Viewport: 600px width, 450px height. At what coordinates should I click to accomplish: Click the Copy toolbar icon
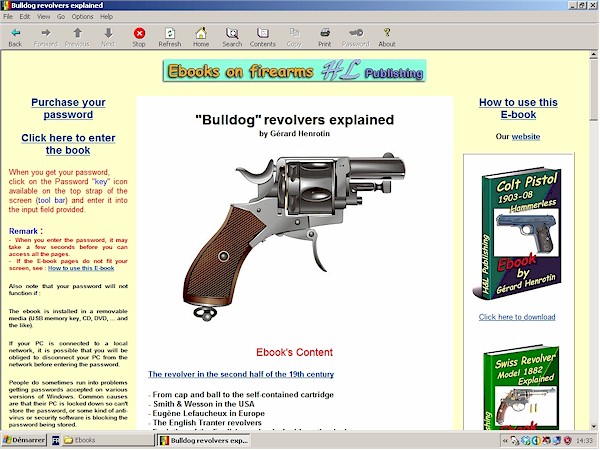click(x=294, y=37)
